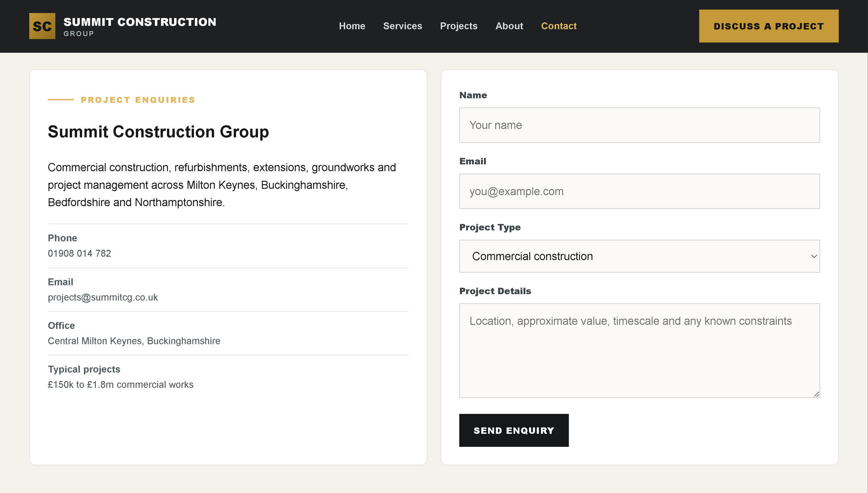Go to the Services page
The image size is (868, 493).
tap(402, 26)
